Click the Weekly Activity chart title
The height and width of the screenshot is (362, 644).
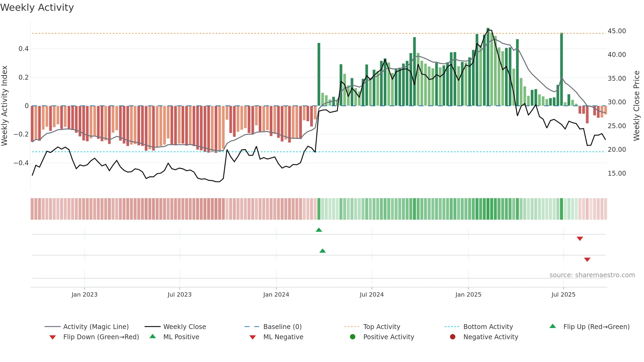pyautogui.click(x=37, y=8)
